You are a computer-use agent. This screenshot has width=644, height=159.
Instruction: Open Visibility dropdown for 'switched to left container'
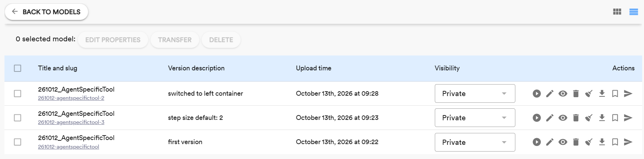coord(475,93)
